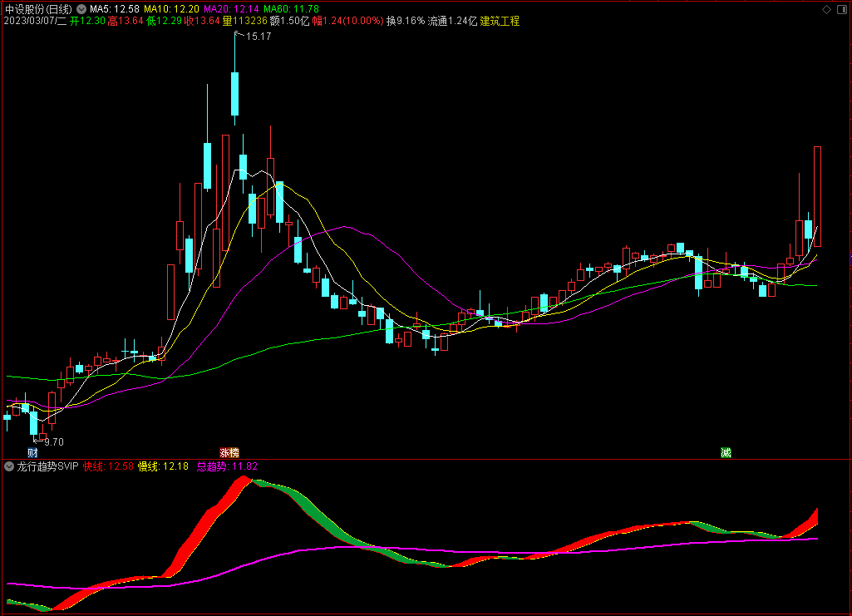Toggle the side panel layout icon
The height and width of the screenshot is (616, 852).
[x=842, y=9]
